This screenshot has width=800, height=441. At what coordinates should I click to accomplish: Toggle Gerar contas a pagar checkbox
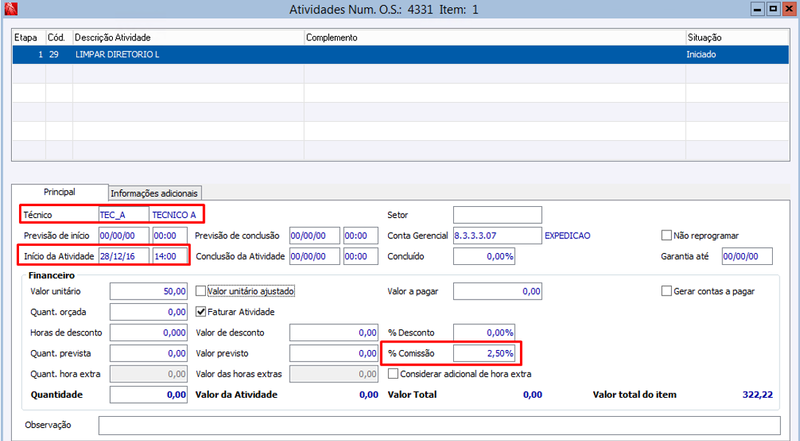coord(666,291)
